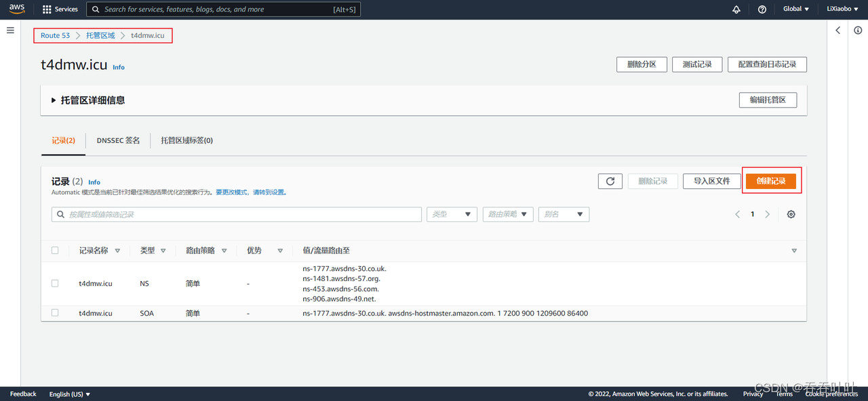This screenshot has height=401, width=868.
Task: Click 要更改模式，请转到设置 link
Action: click(251, 192)
